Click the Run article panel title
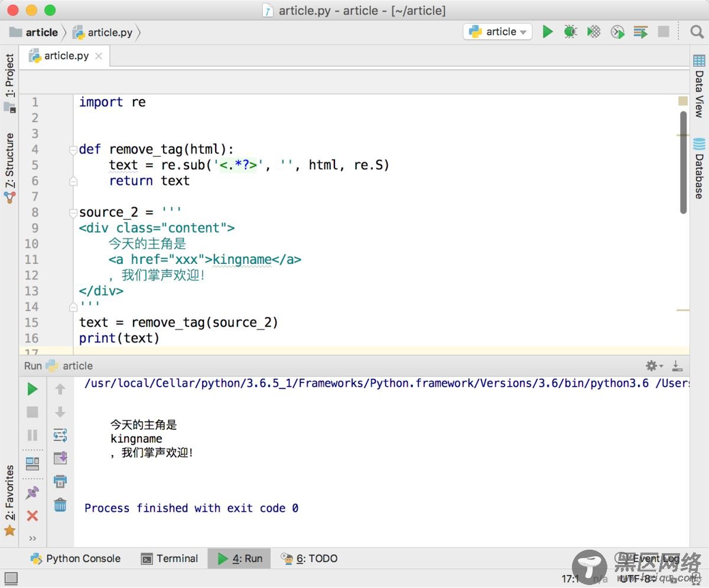Image resolution: width=709 pixels, height=588 pixels. coord(58,366)
